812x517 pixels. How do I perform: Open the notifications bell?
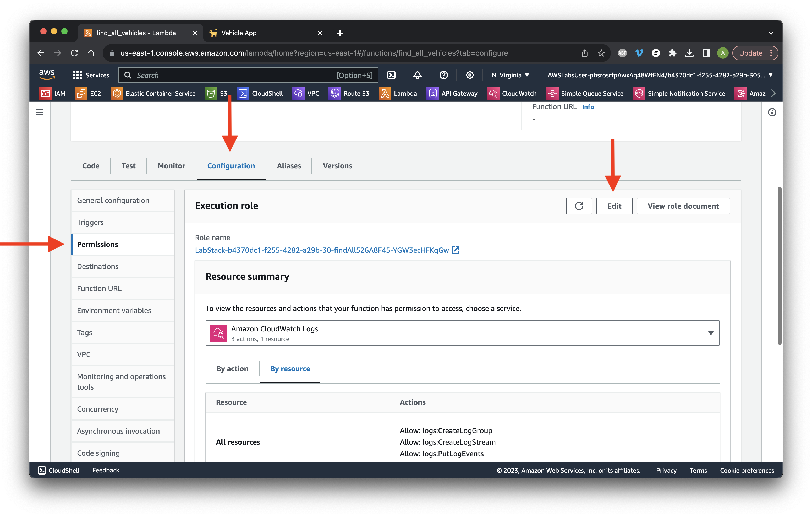[418, 75]
